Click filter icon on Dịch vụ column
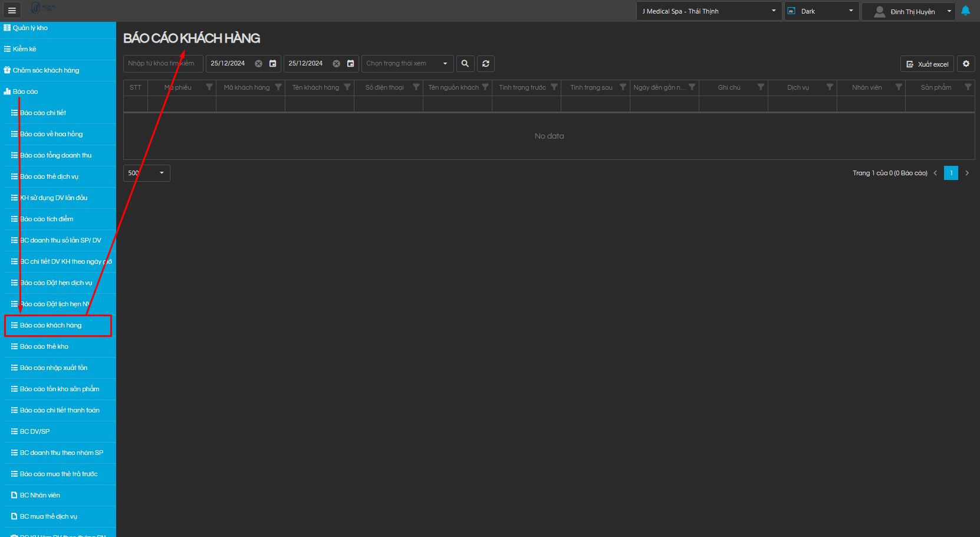This screenshot has height=537, width=980. tap(830, 87)
